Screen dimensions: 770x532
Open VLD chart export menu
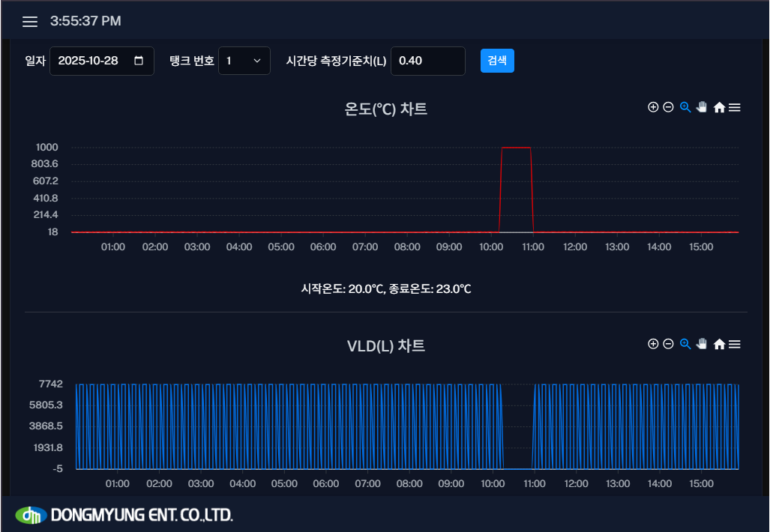coord(735,345)
